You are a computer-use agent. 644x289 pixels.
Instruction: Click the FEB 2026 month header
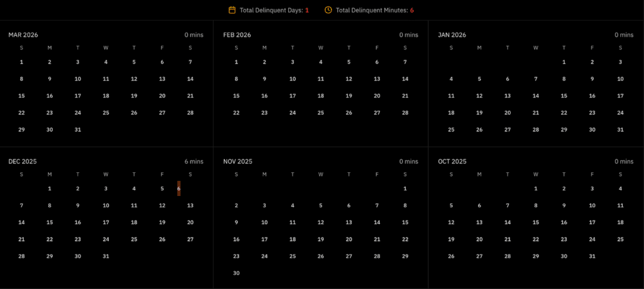click(x=237, y=35)
